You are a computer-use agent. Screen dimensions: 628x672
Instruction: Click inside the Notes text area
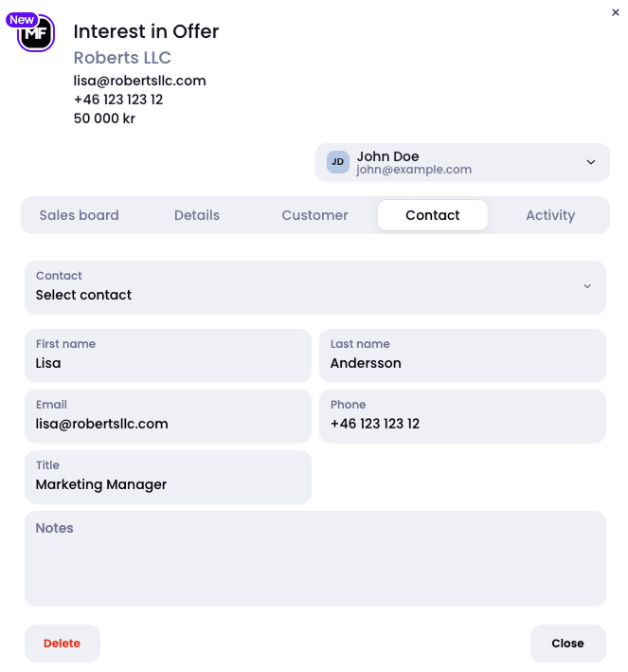[x=314, y=564]
